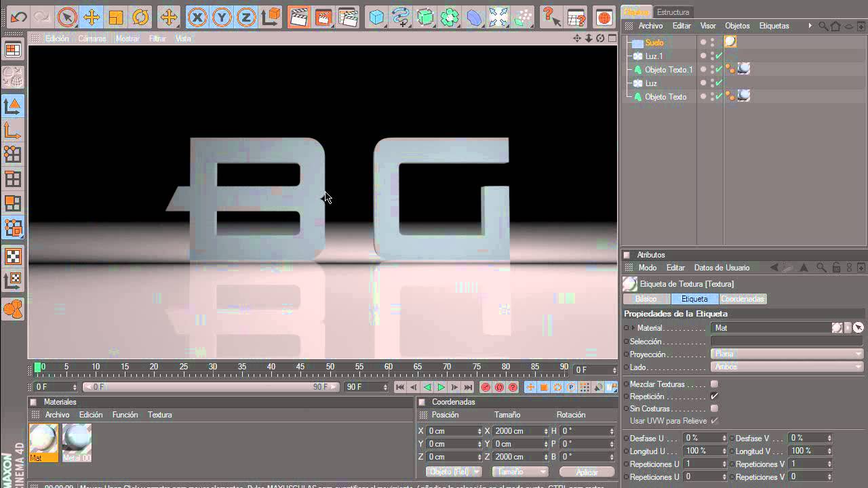Viewport: 868px width, 488px height.
Task: Click the Desfase U value field
Action: tap(705, 439)
